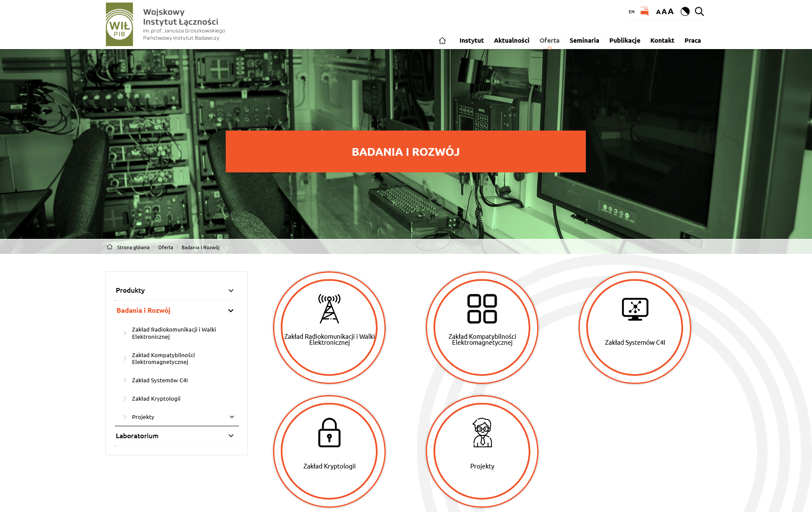Go to Strona główna in breadcrumb
Screen dimensions: 812x512
tap(133, 247)
